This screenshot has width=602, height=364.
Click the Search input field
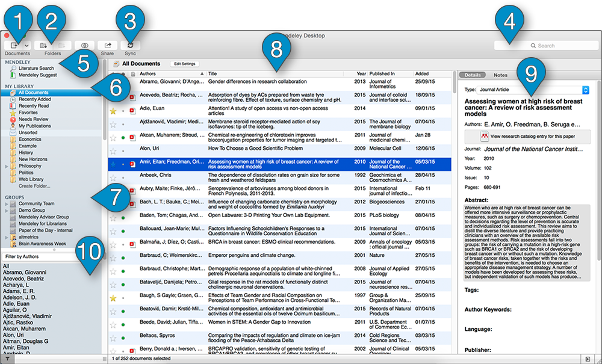click(x=545, y=45)
